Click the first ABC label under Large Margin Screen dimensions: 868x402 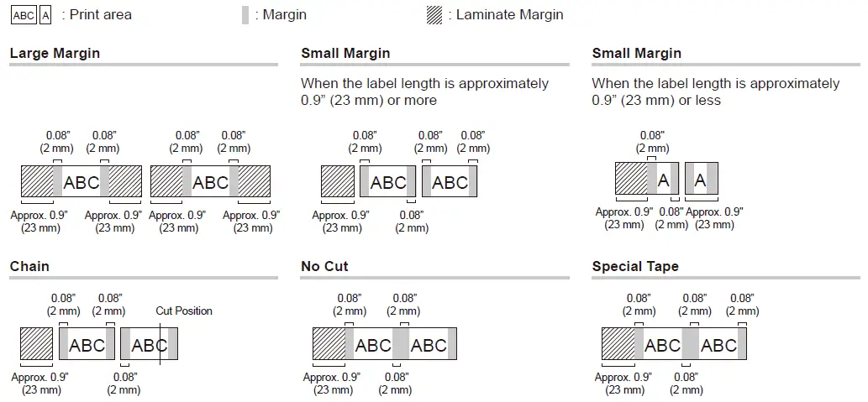(x=82, y=182)
